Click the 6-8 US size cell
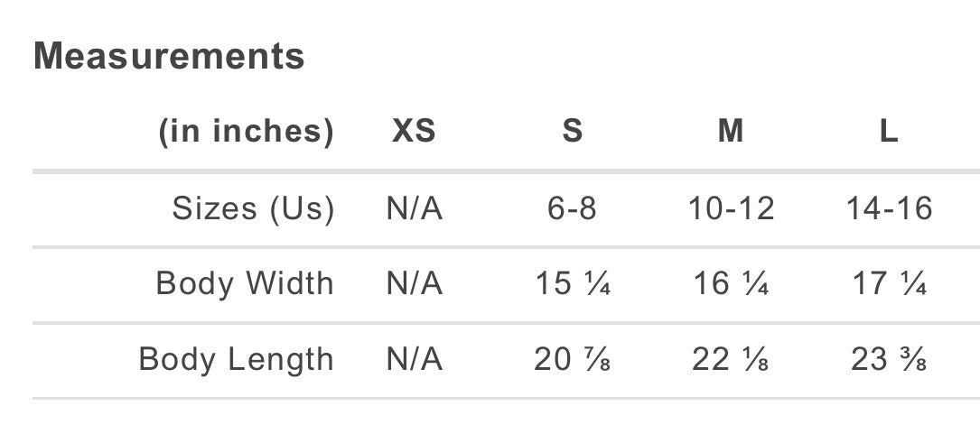Screen dimensions: 980x443 pyautogui.click(x=573, y=208)
